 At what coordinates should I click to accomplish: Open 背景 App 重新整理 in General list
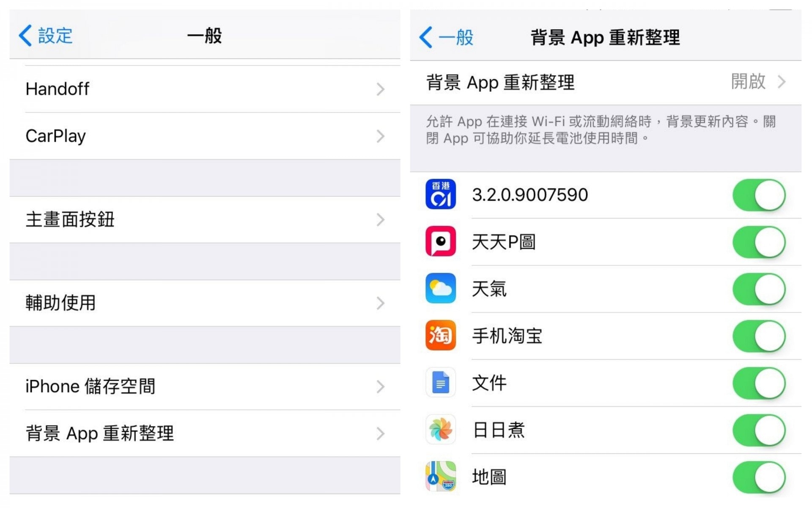click(203, 433)
